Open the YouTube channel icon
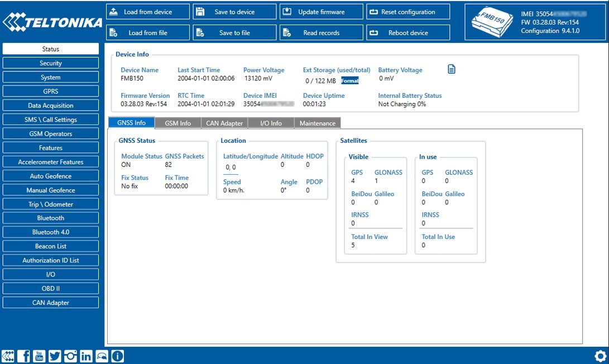Image resolution: width=609 pixels, height=364 pixels. (39, 356)
